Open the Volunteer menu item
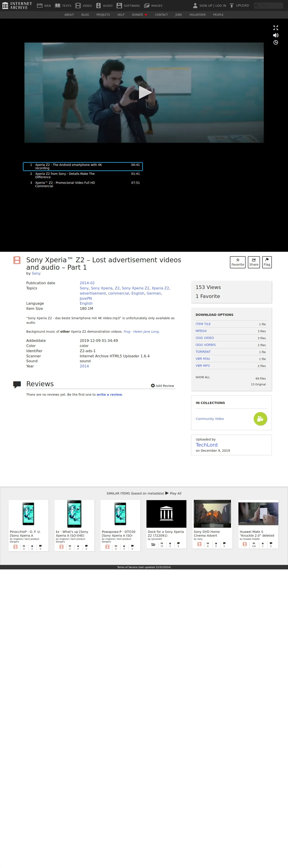This screenshot has width=288, height=868. coord(197,15)
